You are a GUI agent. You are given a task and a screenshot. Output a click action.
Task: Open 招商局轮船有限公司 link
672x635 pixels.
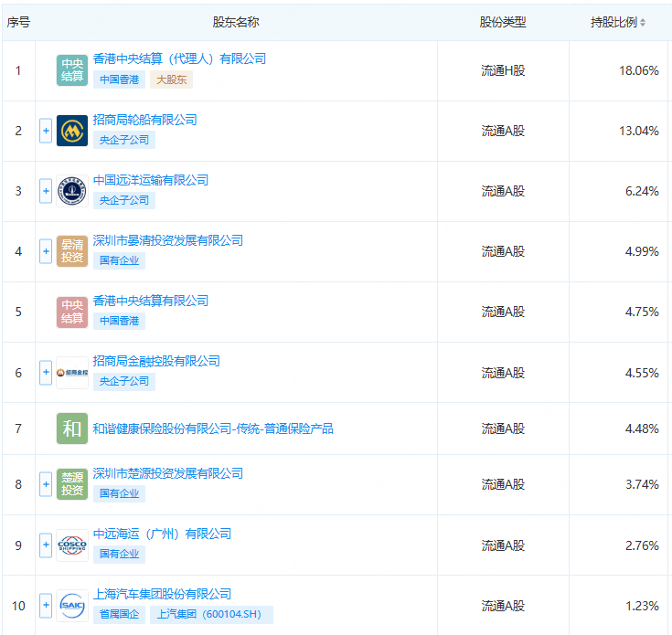pyautogui.click(x=144, y=120)
